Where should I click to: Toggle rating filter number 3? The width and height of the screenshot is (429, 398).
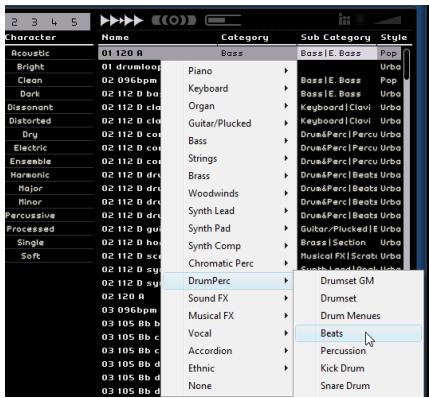click(34, 22)
